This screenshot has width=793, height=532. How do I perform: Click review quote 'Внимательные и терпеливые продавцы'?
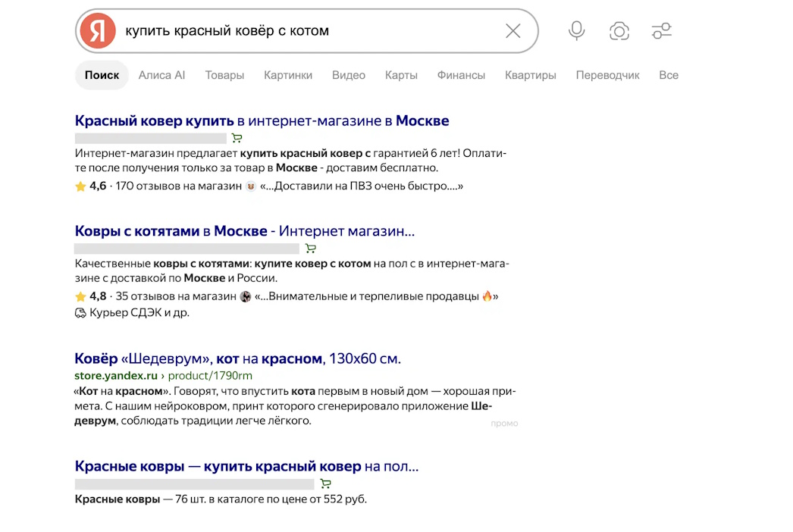376,296
